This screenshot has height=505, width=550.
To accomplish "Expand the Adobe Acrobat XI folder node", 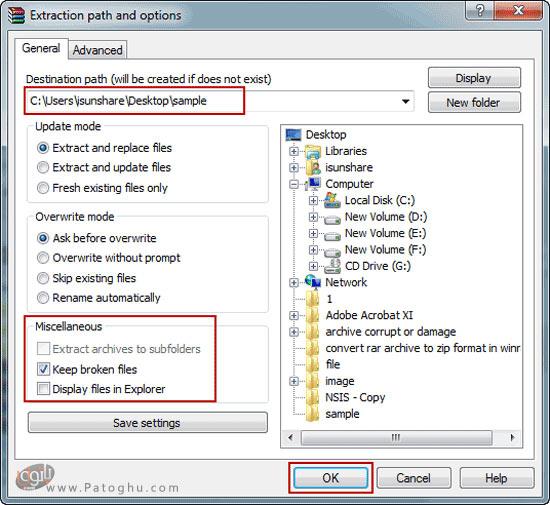I will [x=294, y=315].
